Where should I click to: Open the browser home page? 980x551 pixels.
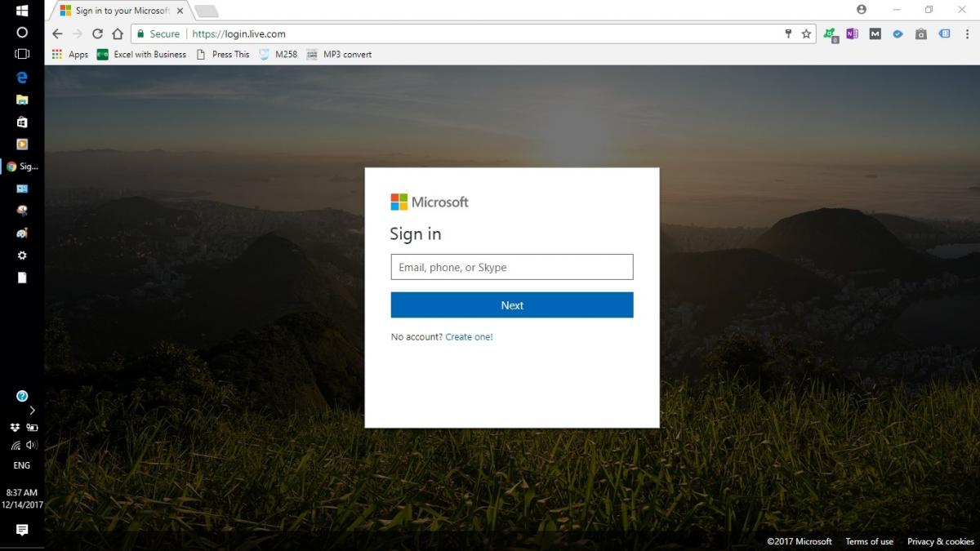click(x=118, y=33)
